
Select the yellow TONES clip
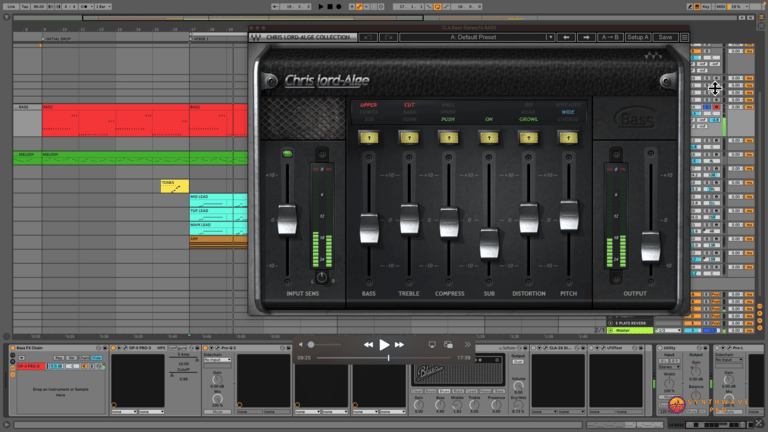tap(174, 186)
